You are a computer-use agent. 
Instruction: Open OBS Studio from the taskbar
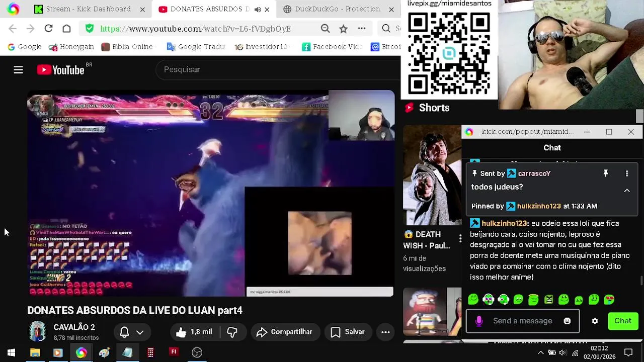click(x=197, y=352)
